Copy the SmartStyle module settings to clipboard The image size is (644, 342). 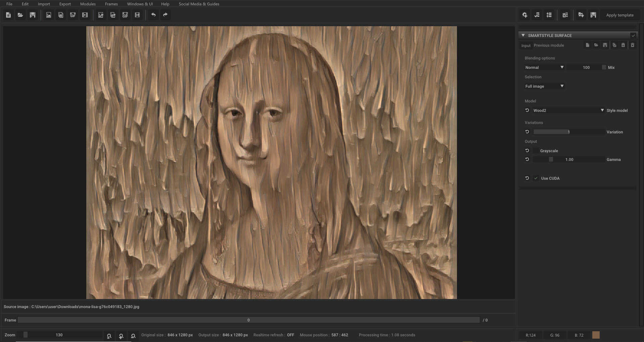614,45
